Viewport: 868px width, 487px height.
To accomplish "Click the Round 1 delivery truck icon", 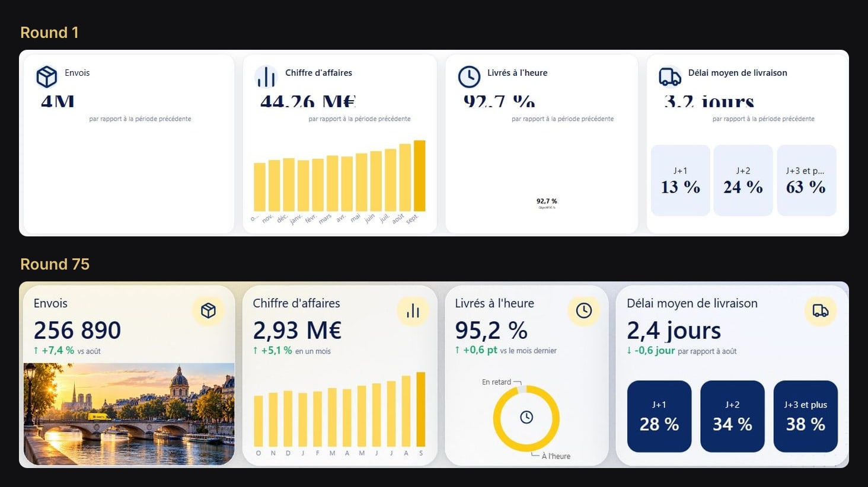I will [670, 77].
